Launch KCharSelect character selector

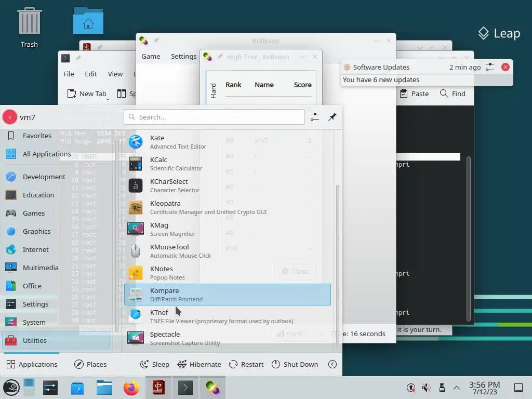(x=228, y=185)
